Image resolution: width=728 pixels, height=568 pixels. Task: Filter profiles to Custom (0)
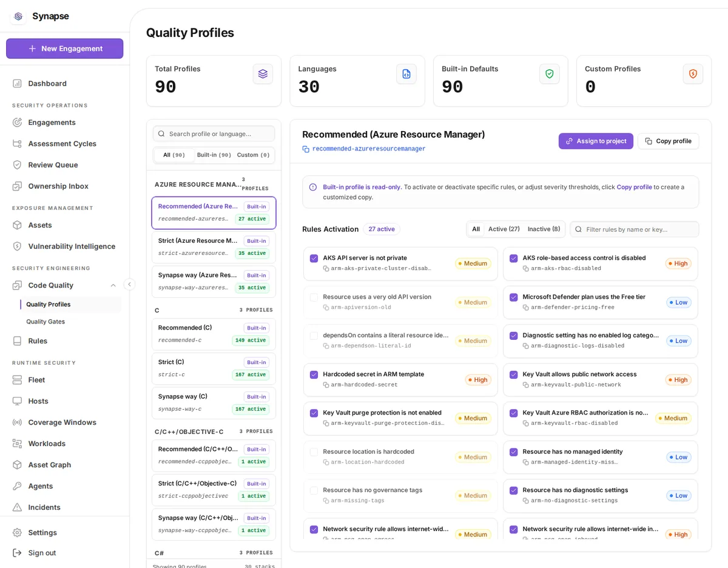254,155
